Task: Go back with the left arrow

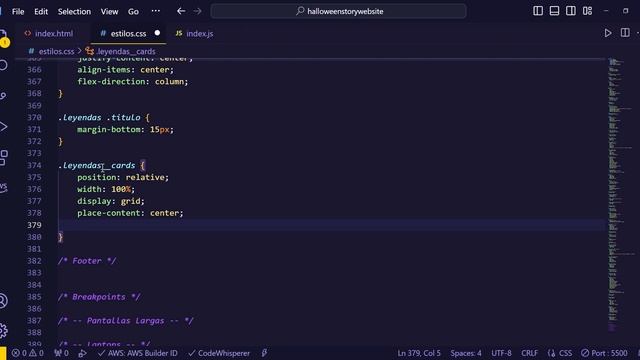Action: [x=181, y=11]
